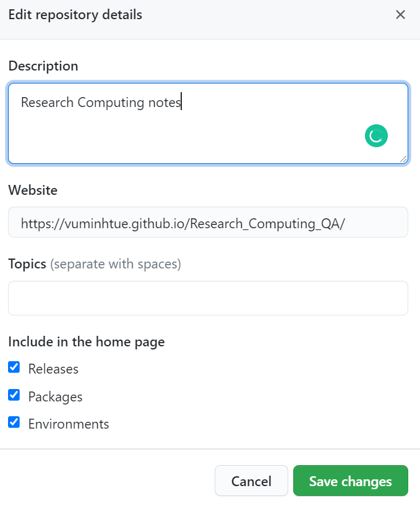Toggle the Packages checkbox

coord(14,395)
